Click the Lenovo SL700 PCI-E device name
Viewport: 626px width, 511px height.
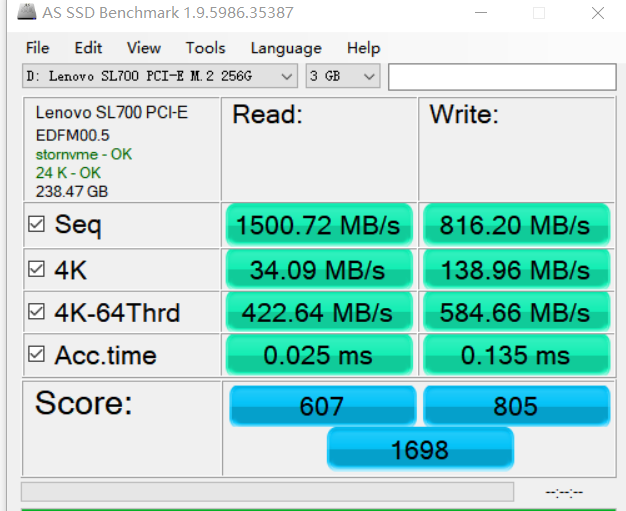[111, 113]
